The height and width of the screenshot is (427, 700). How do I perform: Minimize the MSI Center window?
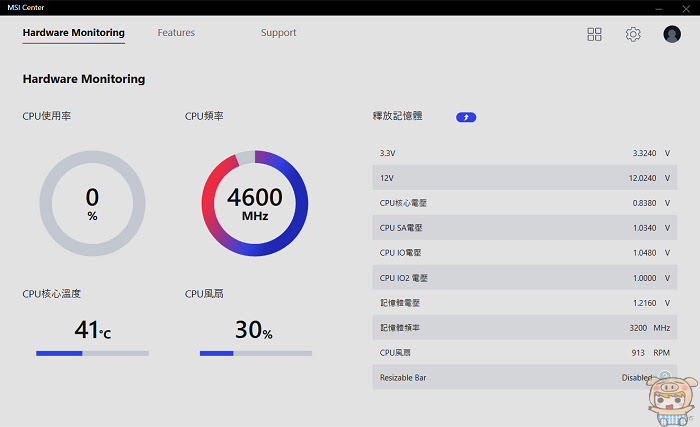658,8
